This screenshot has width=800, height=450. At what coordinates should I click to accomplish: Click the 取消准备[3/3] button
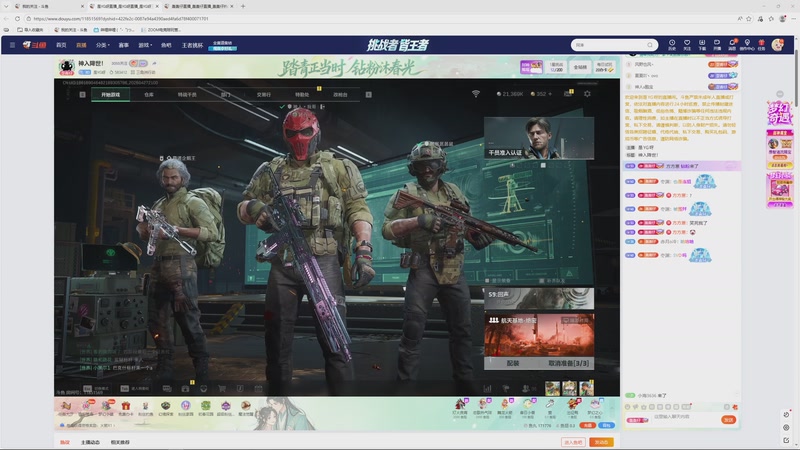pos(568,363)
